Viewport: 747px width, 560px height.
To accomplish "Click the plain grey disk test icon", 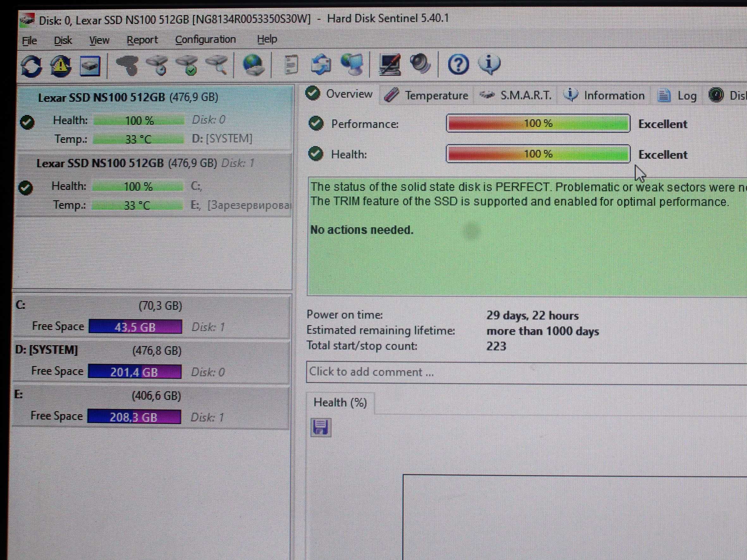I will (x=127, y=65).
